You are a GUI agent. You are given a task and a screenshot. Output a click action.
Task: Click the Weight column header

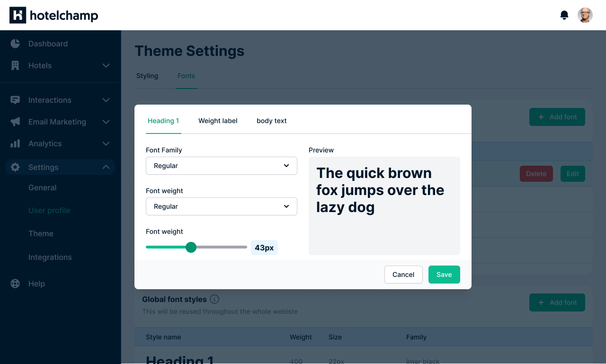tap(301, 337)
